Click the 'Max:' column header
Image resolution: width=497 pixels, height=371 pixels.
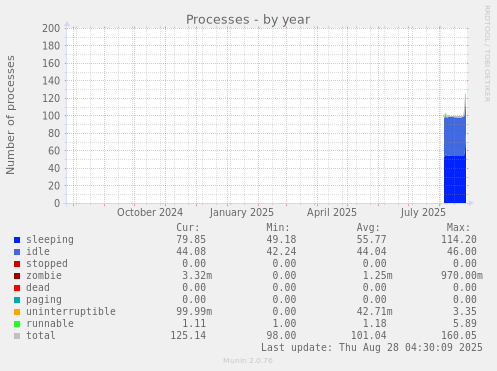pyautogui.click(x=458, y=228)
